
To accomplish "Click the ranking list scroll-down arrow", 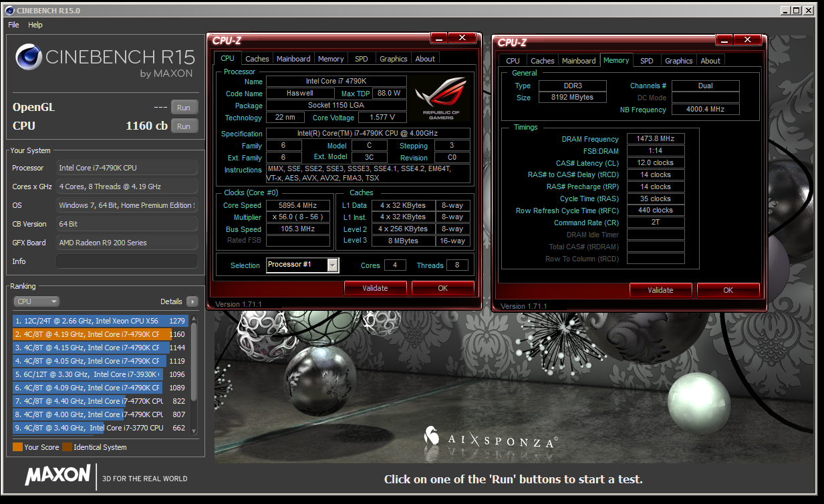I will pyautogui.click(x=194, y=430).
